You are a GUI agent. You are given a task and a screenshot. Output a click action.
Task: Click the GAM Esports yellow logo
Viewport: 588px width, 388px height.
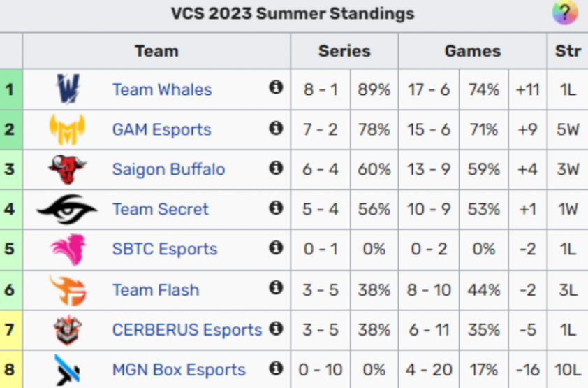pos(67,129)
